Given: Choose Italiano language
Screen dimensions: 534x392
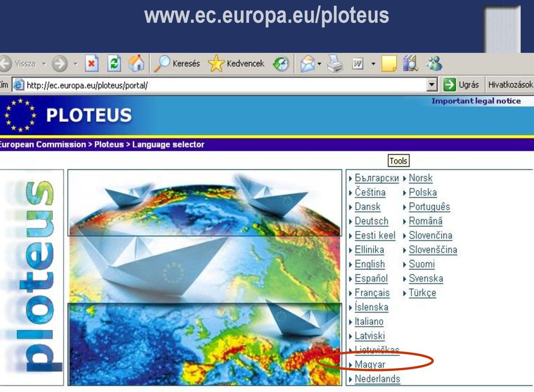Looking at the screenshot, I should coord(369,321).
